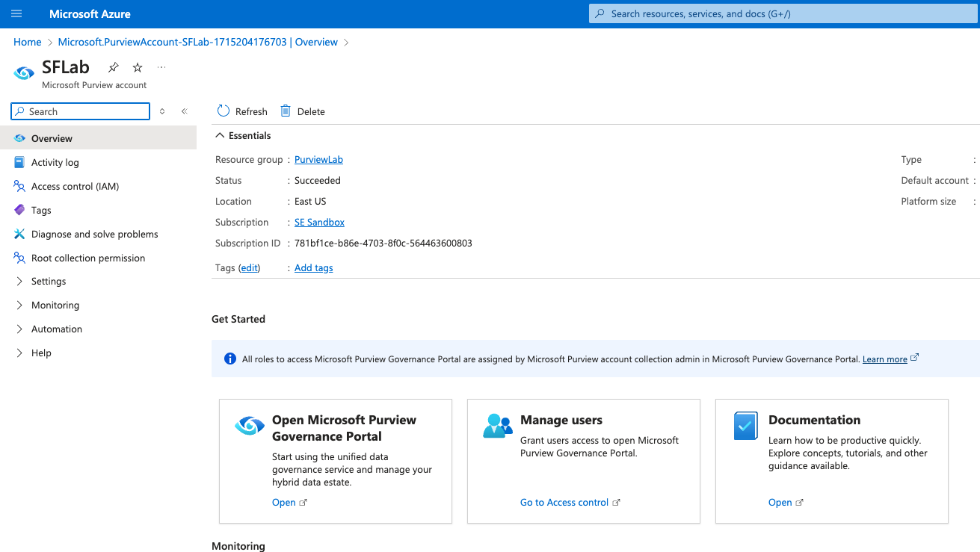Collapse the left sidebar with double chevron
Image resolution: width=980 pixels, height=552 pixels.
coord(184,111)
